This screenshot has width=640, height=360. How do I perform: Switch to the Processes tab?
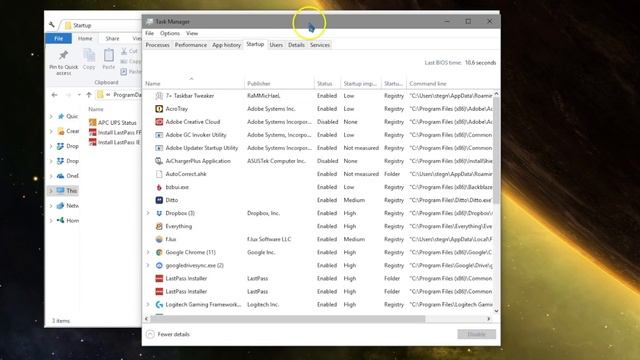(x=158, y=45)
